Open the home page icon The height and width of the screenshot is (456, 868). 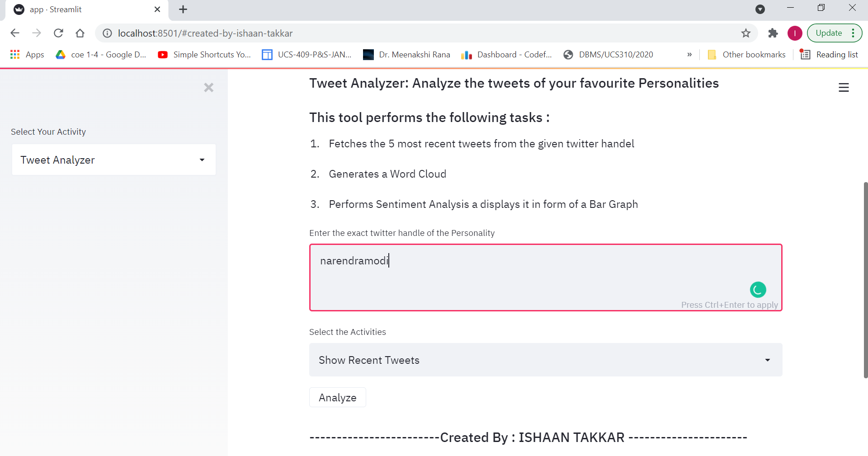click(80, 33)
